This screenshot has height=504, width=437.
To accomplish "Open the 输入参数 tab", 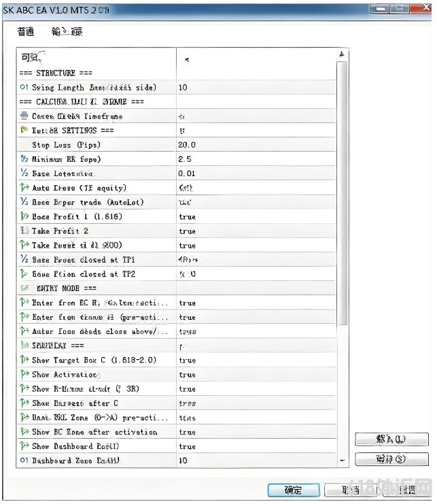I will [67, 31].
